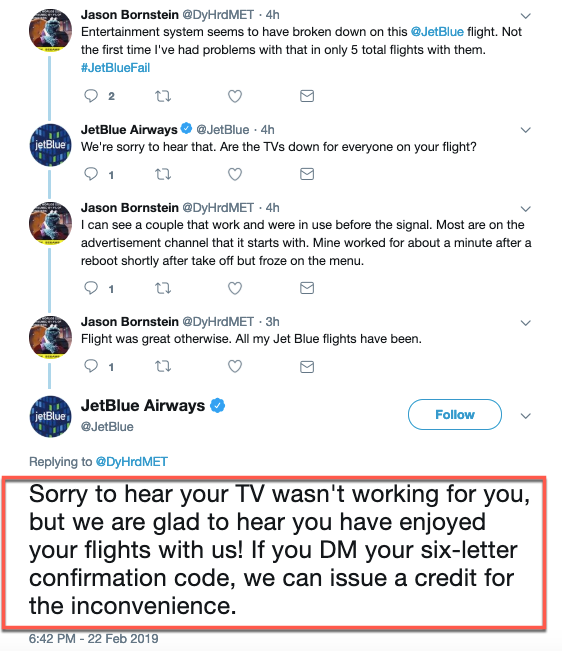Reply to the 'froze on the menu' tweet
562x651 pixels.
point(91,288)
